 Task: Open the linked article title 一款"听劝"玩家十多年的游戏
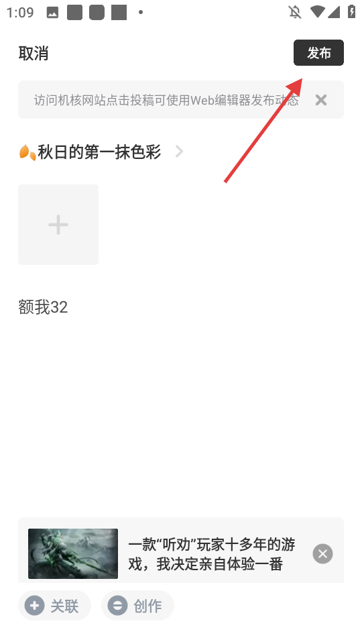tap(211, 554)
